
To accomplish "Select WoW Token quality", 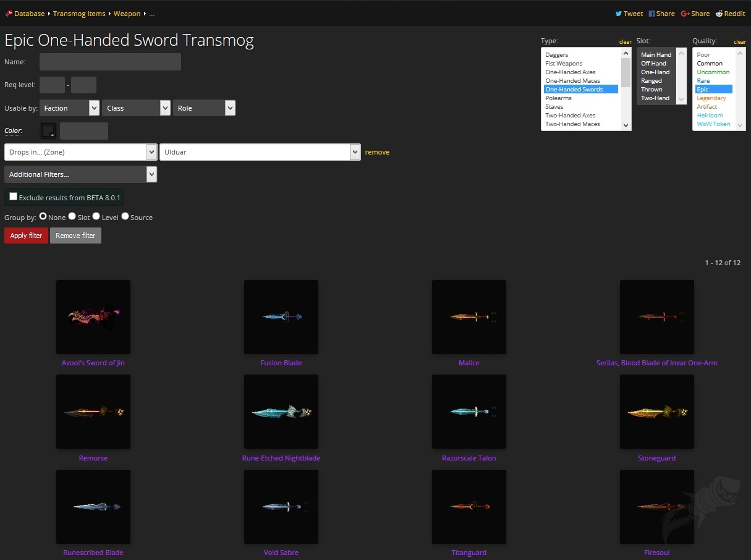I will pos(713,124).
